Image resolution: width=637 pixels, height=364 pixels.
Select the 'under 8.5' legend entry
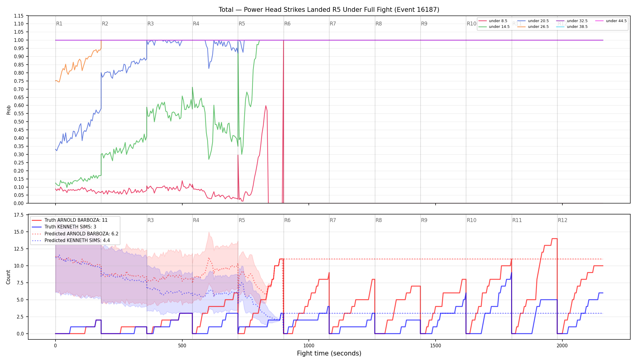[493, 21]
